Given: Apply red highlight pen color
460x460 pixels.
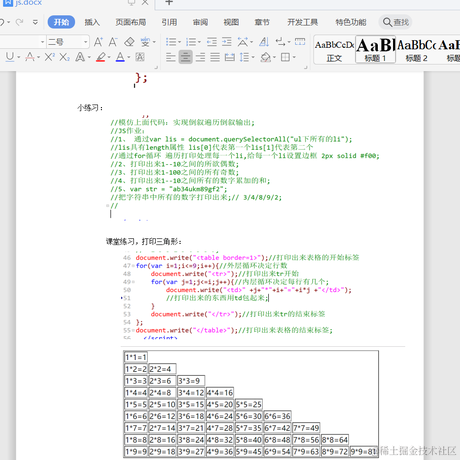Looking at the screenshot, I should (101, 57).
